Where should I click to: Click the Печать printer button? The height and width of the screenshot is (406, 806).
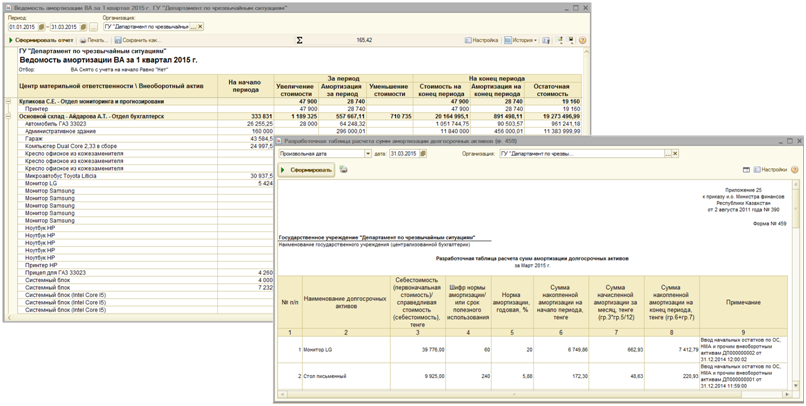pos(95,40)
